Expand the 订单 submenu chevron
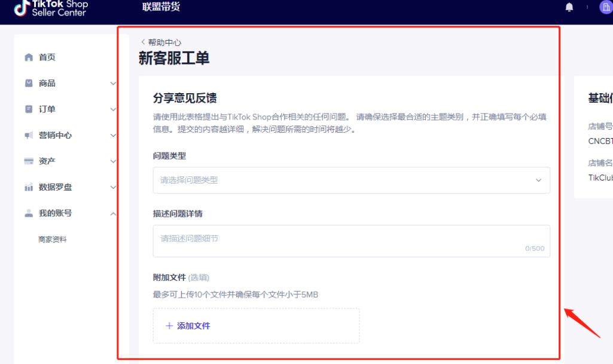 pos(113,109)
